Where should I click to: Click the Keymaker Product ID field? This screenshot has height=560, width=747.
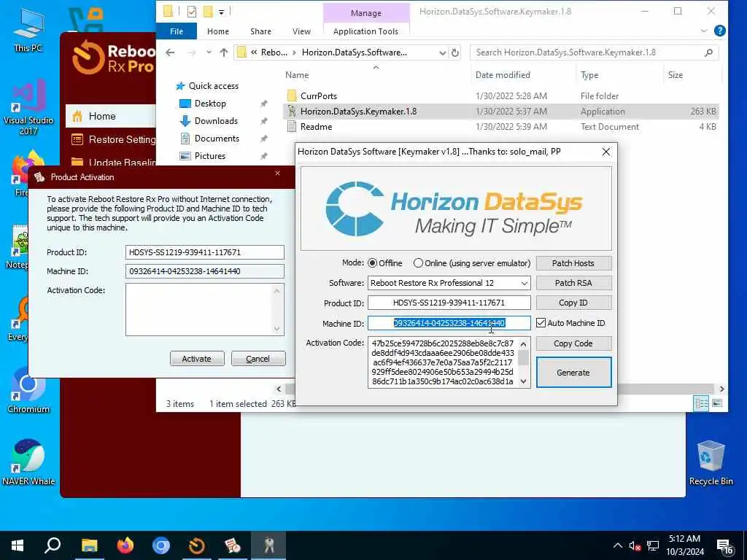(449, 303)
